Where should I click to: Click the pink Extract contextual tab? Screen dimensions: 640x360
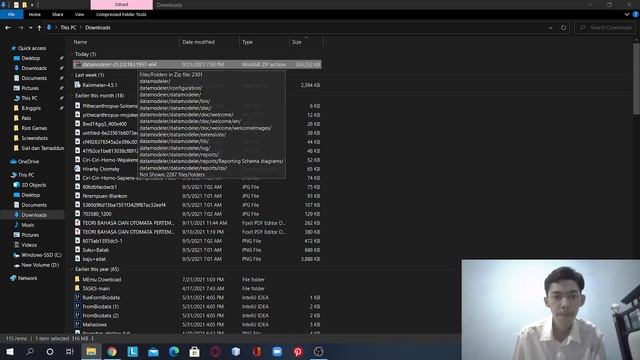click(x=122, y=5)
